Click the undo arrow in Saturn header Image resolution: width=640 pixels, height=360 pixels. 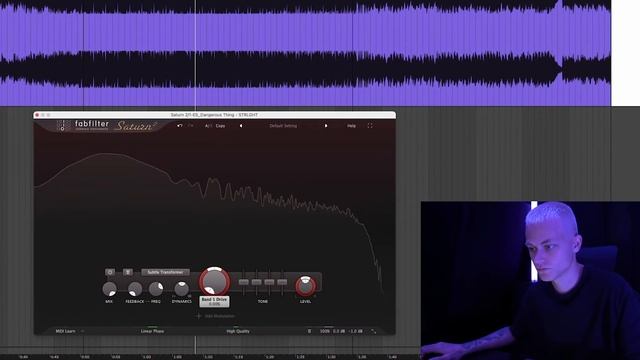180,126
